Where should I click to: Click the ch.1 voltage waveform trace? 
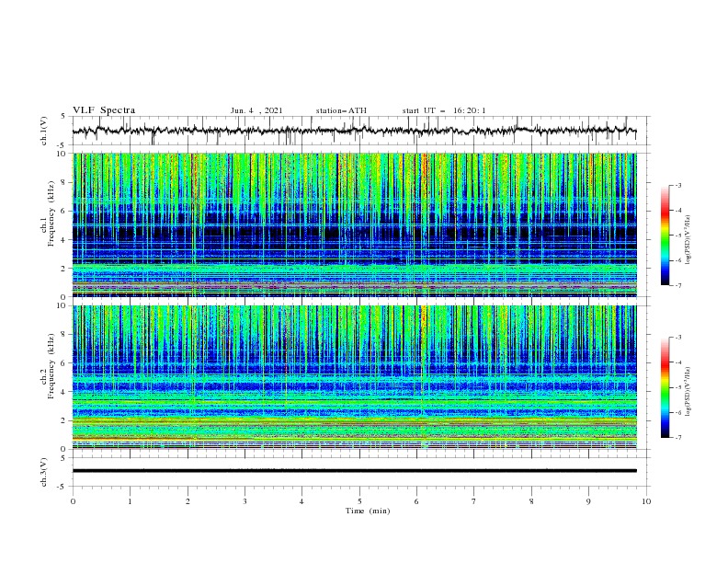(354, 131)
